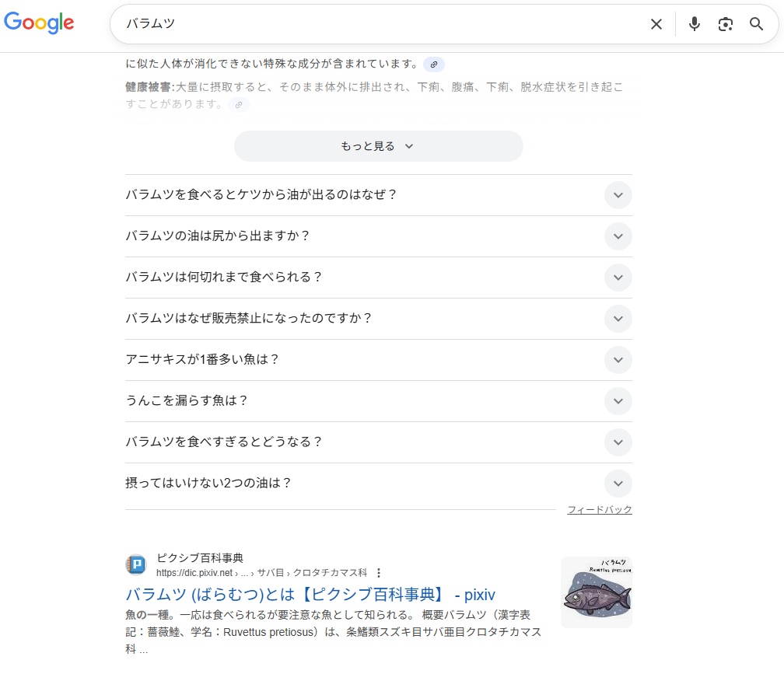Open the バラムツ pixiv encyclopedia result link
The image size is (784, 681).
coord(310,595)
